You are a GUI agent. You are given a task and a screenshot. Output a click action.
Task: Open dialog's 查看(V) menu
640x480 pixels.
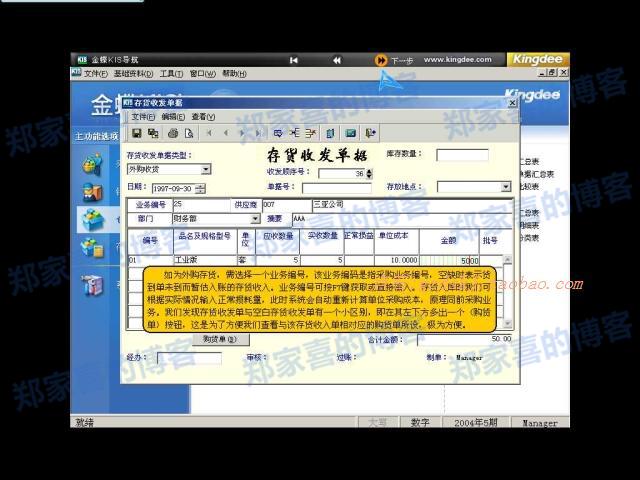point(203,117)
